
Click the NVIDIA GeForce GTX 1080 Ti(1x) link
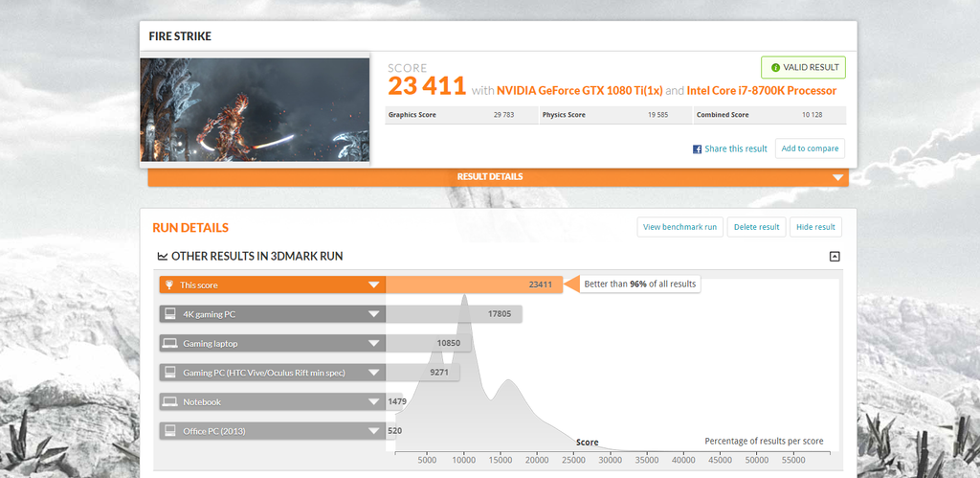coord(580,91)
